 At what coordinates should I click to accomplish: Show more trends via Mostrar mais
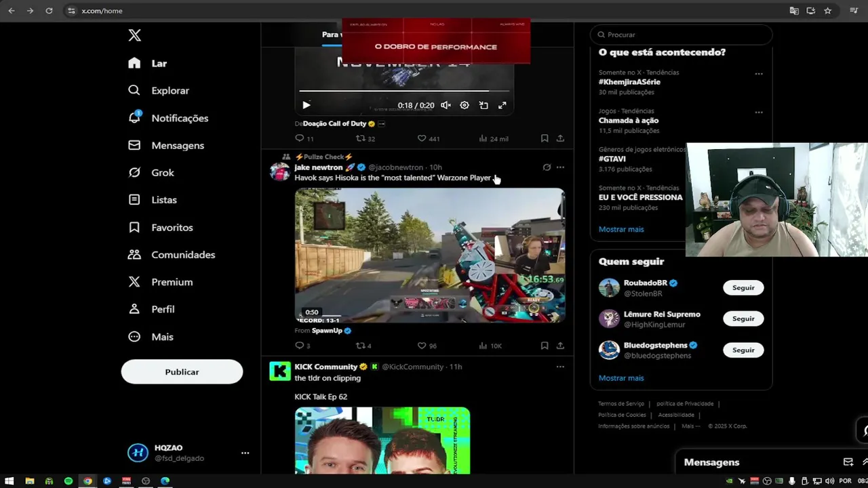(x=621, y=229)
